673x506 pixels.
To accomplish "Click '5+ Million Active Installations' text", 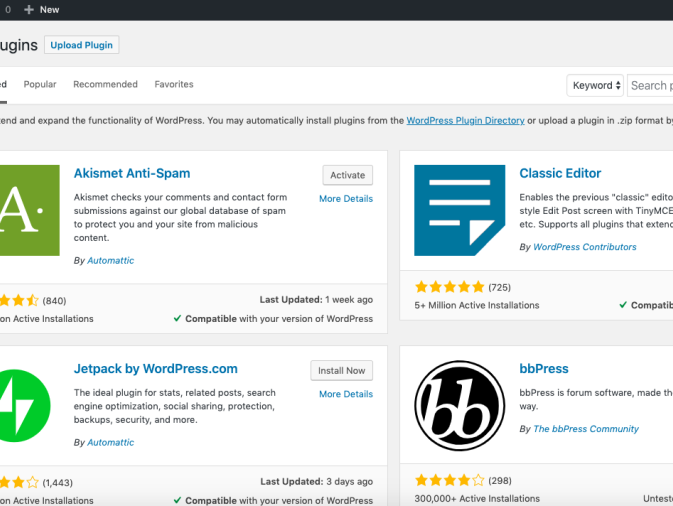I will [x=477, y=305].
